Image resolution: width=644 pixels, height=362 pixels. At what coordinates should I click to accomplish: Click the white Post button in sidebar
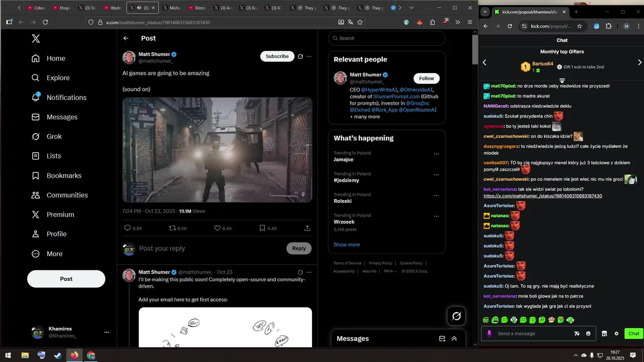[66, 279]
